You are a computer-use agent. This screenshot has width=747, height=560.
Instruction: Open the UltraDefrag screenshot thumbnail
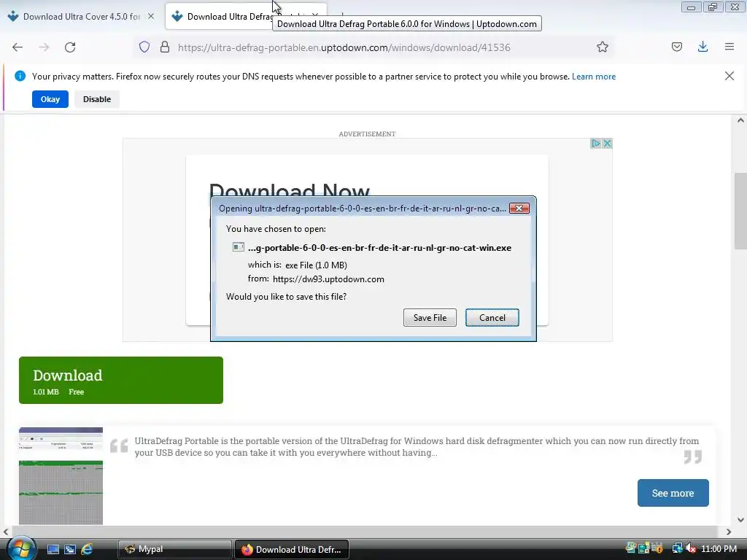61,475
